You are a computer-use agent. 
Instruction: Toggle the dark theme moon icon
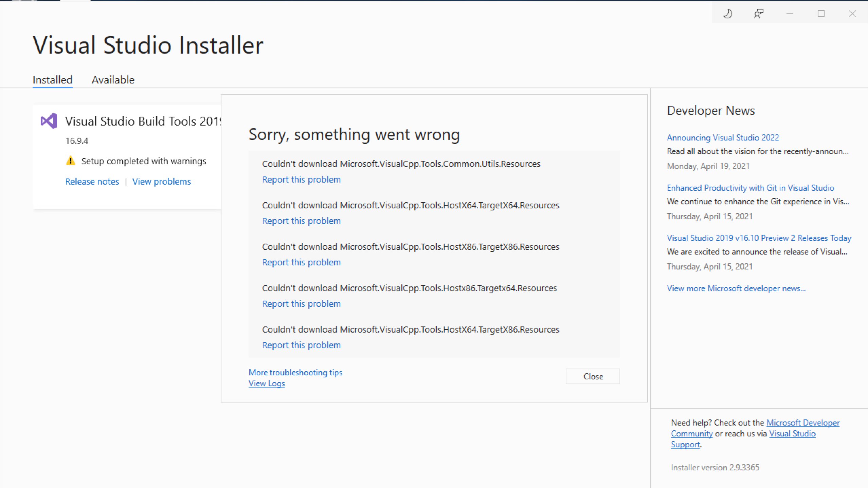[x=727, y=14]
